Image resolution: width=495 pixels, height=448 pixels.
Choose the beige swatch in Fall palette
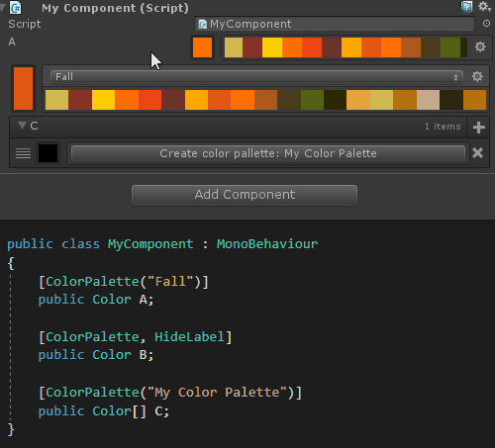click(428, 100)
